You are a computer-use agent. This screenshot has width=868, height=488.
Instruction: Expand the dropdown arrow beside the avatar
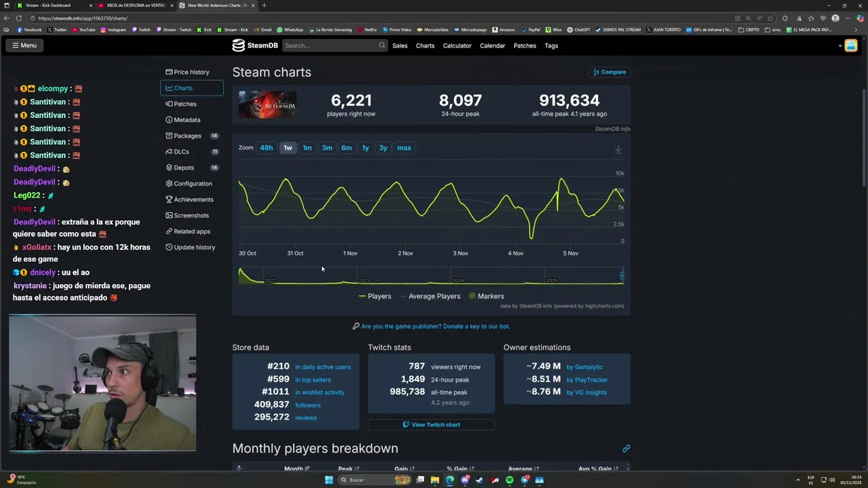tap(840, 46)
